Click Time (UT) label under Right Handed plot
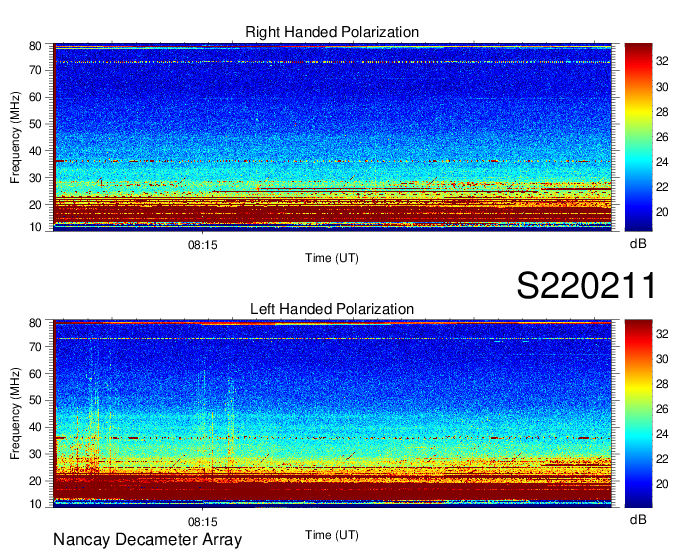Image resolution: width=680 pixels, height=552 pixels. 332,258
